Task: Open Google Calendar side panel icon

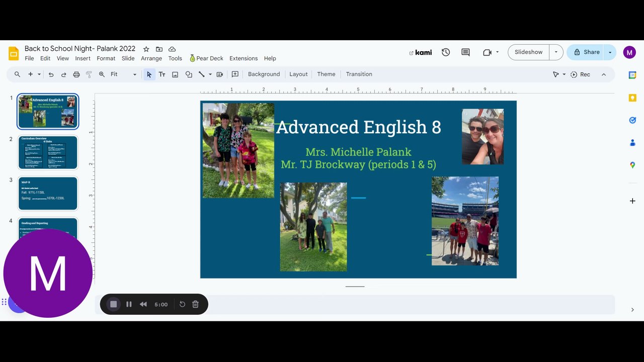Action: point(632,75)
